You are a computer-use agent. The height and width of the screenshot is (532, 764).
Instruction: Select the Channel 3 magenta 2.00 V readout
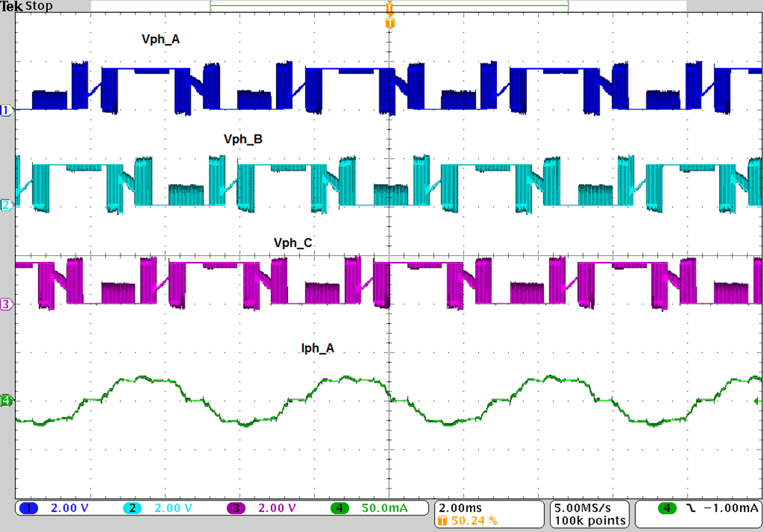tap(275, 508)
